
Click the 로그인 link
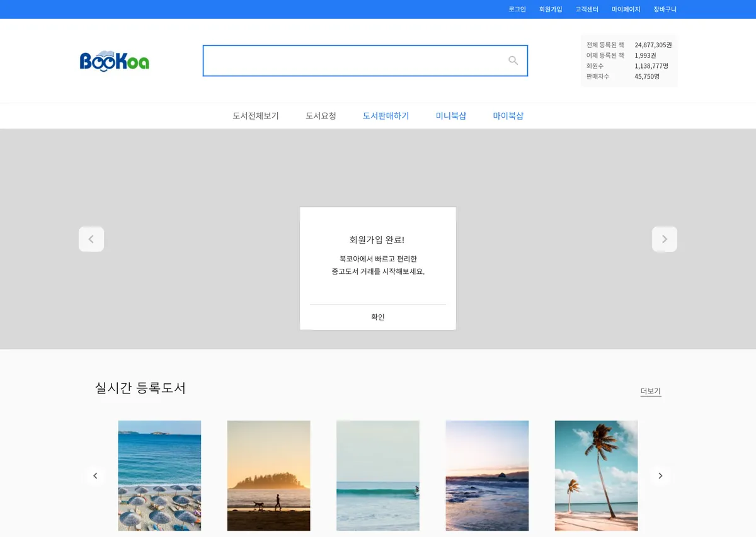click(x=517, y=9)
